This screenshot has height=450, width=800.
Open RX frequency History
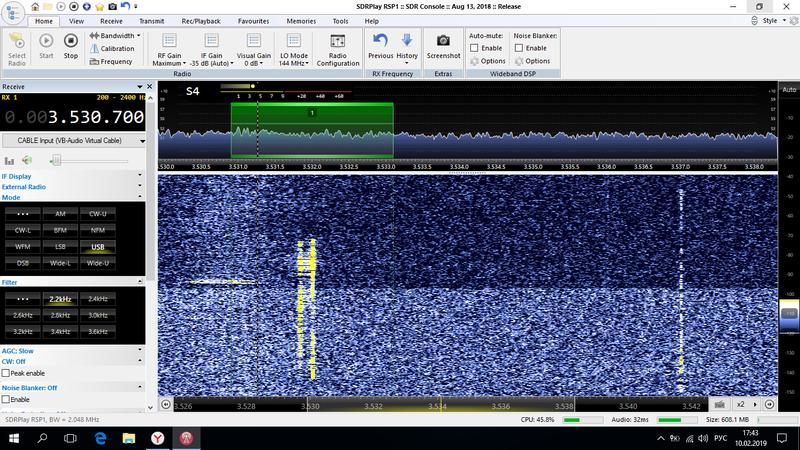coord(407,48)
